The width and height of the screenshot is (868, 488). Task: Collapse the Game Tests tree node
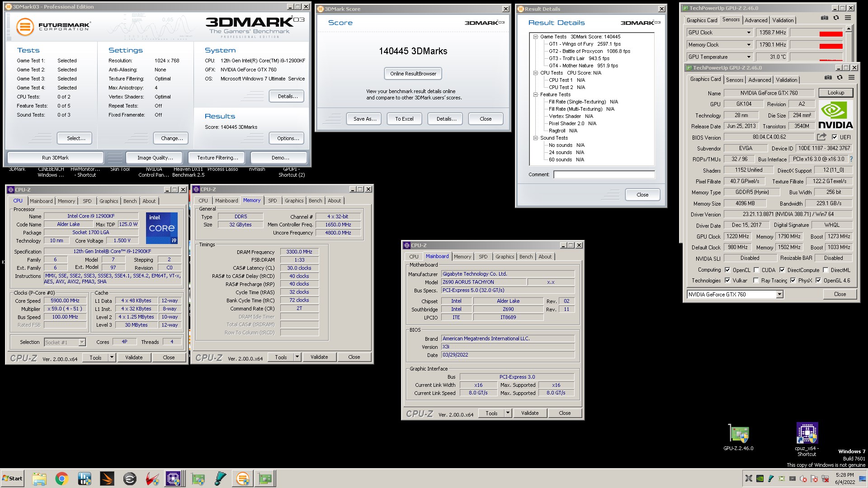pos(535,37)
